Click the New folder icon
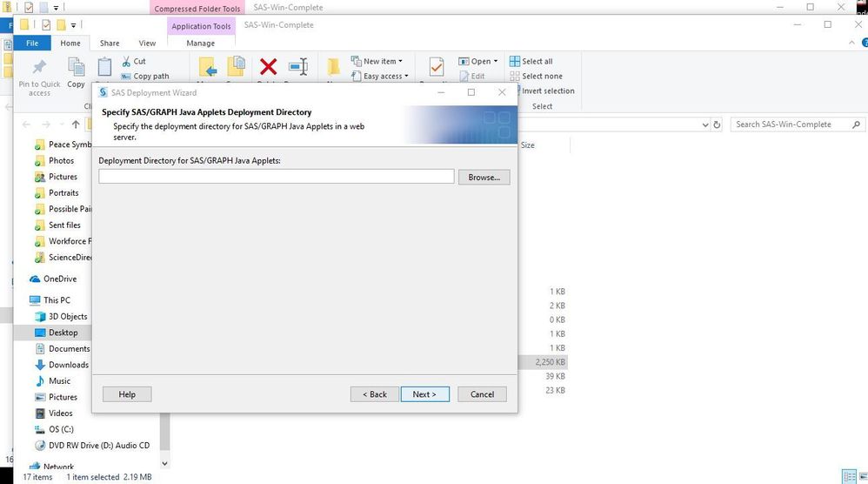 (x=333, y=67)
